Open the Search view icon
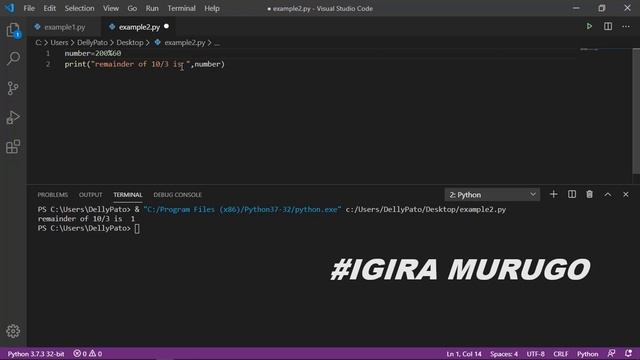Viewport: 640px width, 360px height. click(13, 59)
